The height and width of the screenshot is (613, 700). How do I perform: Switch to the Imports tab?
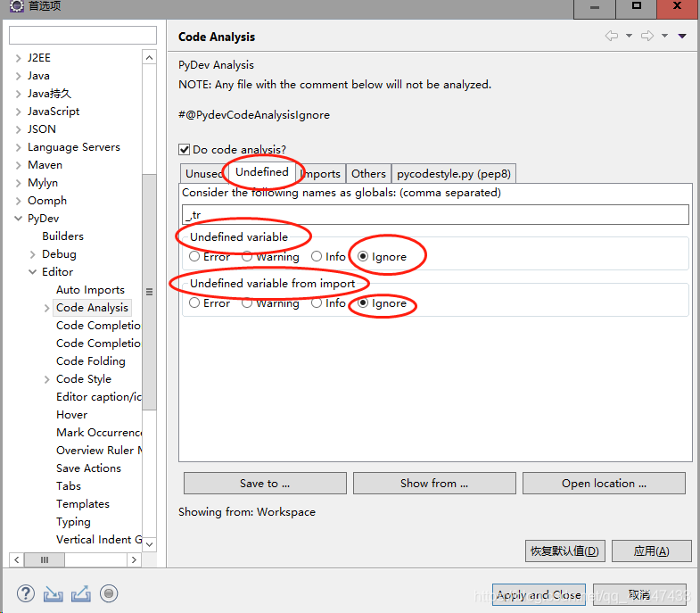pyautogui.click(x=321, y=174)
